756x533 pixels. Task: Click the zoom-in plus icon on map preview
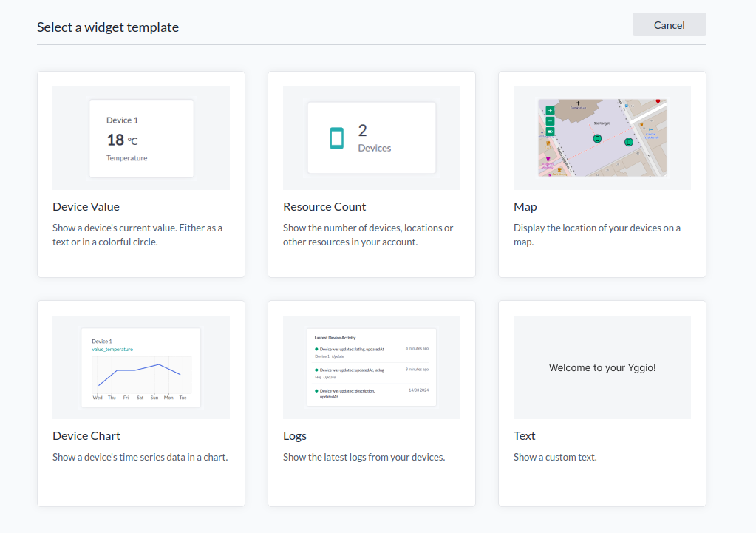pyautogui.click(x=550, y=110)
